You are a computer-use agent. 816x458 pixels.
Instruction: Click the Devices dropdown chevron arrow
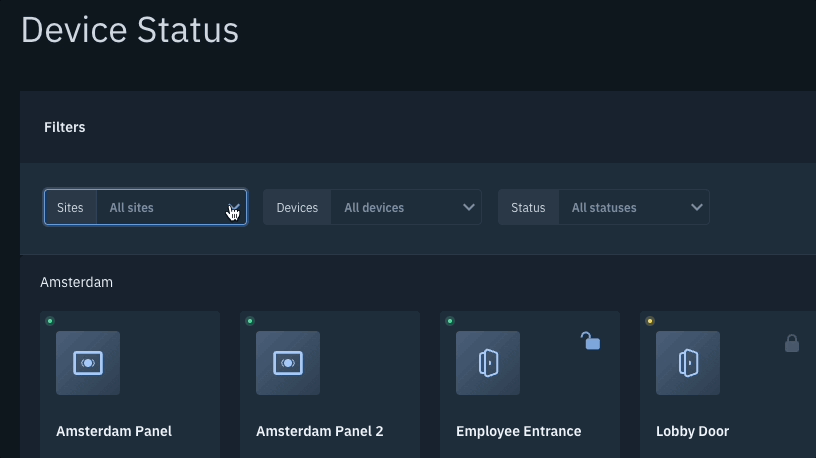pyautogui.click(x=469, y=207)
